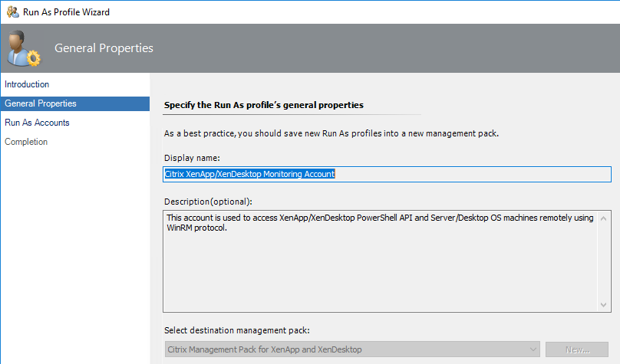This screenshot has width=620, height=364.
Task: Click description scrollbar up arrow
Action: point(603,218)
